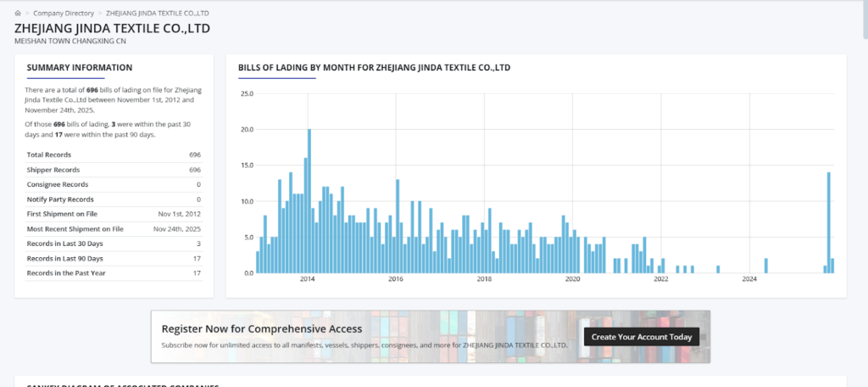Select the tallest bar near 2014
The height and width of the screenshot is (387, 868).
click(x=309, y=200)
